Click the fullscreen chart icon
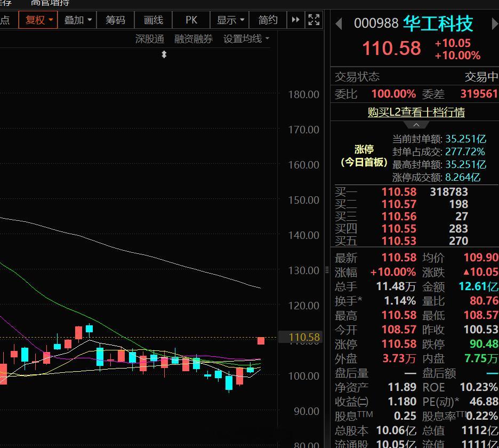The height and width of the screenshot is (448, 499). (x=314, y=20)
